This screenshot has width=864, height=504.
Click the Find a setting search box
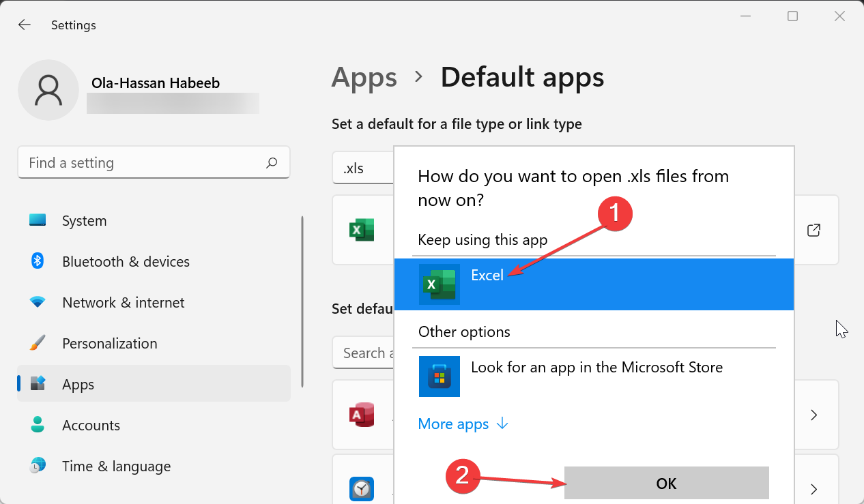[154, 162]
